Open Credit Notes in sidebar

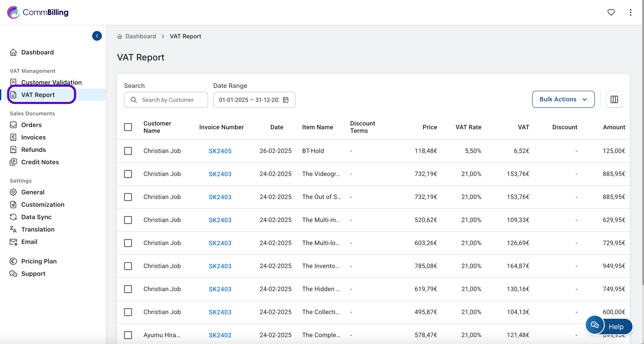point(40,162)
